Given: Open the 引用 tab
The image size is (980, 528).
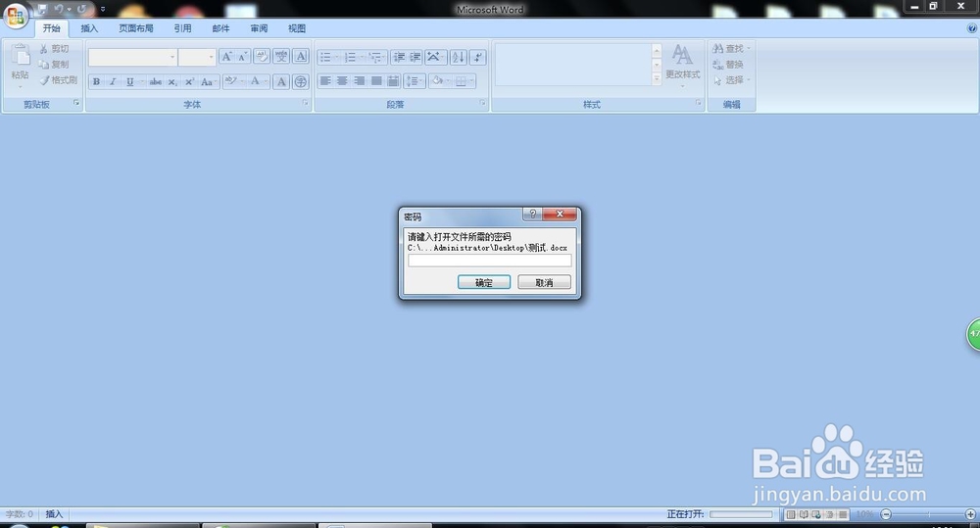Looking at the screenshot, I should pyautogui.click(x=182, y=28).
